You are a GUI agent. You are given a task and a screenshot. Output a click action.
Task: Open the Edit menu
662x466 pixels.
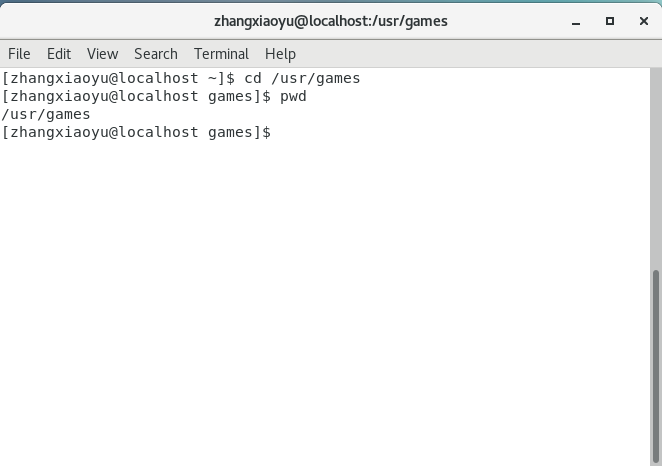tap(59, 54)
